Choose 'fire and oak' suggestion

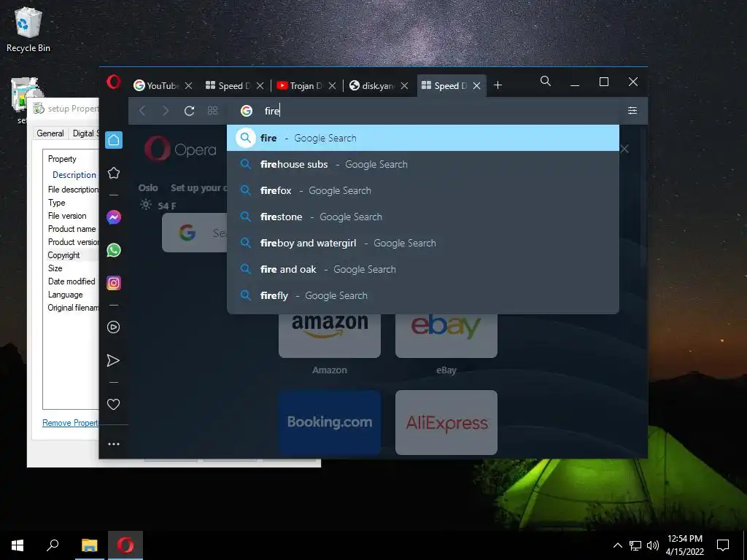coord(423,269)
